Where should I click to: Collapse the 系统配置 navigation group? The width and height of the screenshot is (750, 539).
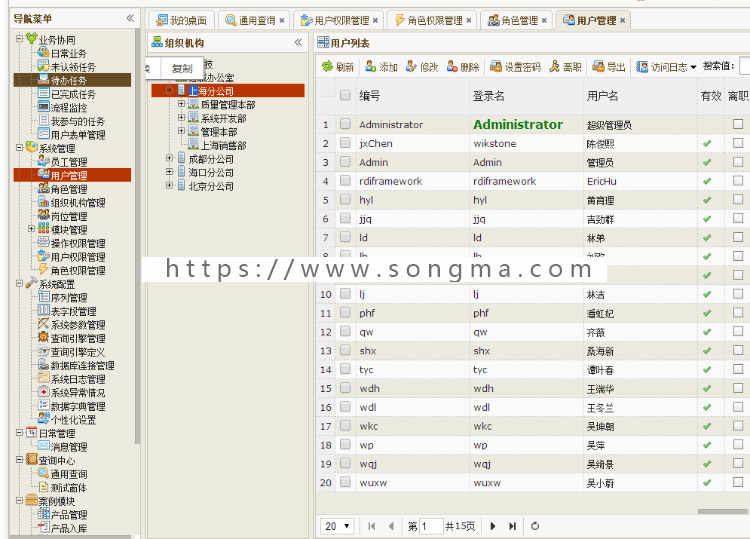(x=19, y=284)
